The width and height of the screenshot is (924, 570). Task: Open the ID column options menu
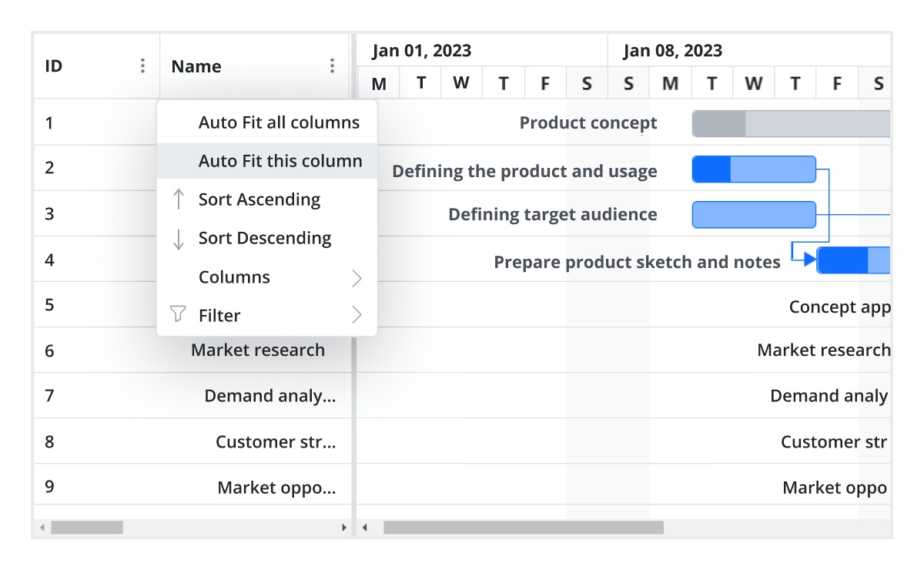142,66
